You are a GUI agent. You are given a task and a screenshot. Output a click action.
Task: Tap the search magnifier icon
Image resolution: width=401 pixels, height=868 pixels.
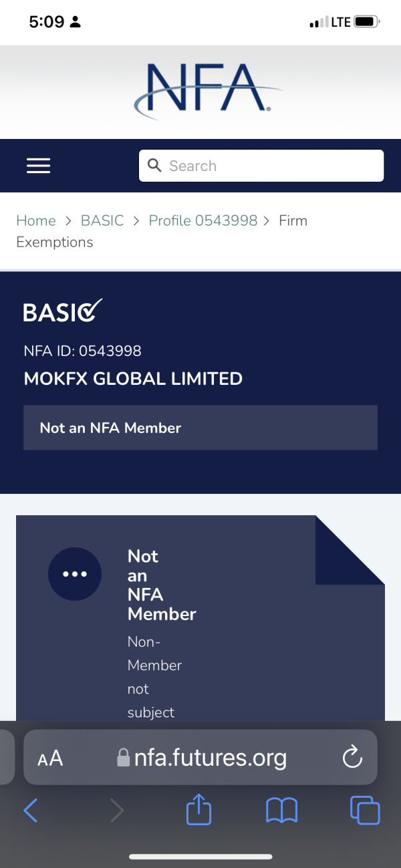click(154, 165)
